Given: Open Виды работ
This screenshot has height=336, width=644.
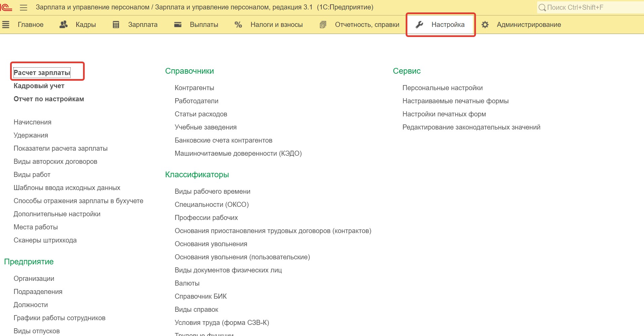Looking at the screenshot, I should (x=32, y=175).
